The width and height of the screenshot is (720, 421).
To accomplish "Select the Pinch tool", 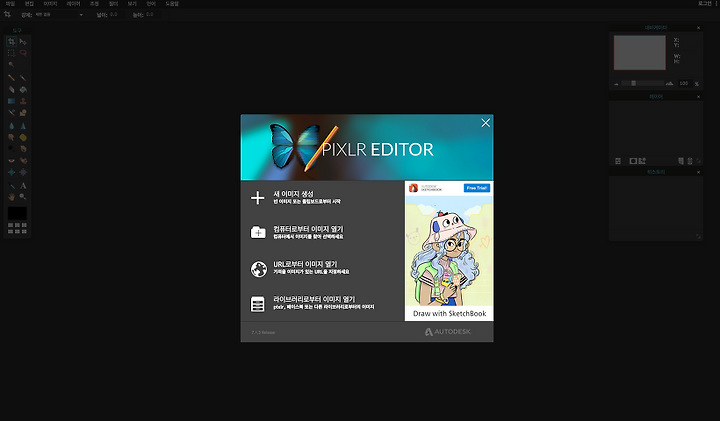I will (23, 172).
